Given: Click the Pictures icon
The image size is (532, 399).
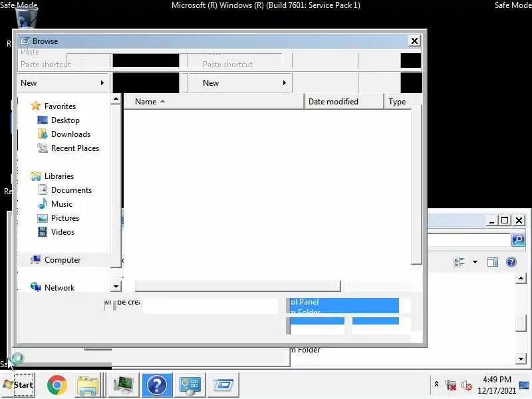Looking at the screenshot, I should pos(43,218).
